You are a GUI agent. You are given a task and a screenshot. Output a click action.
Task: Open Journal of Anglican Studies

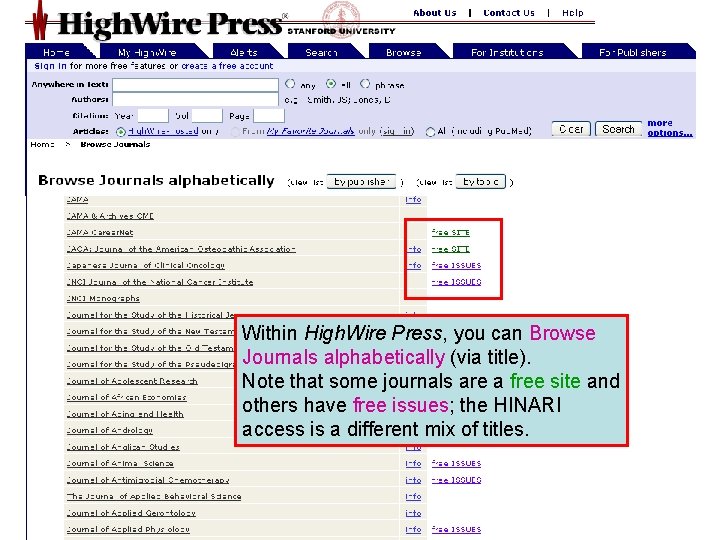(123, 447)
